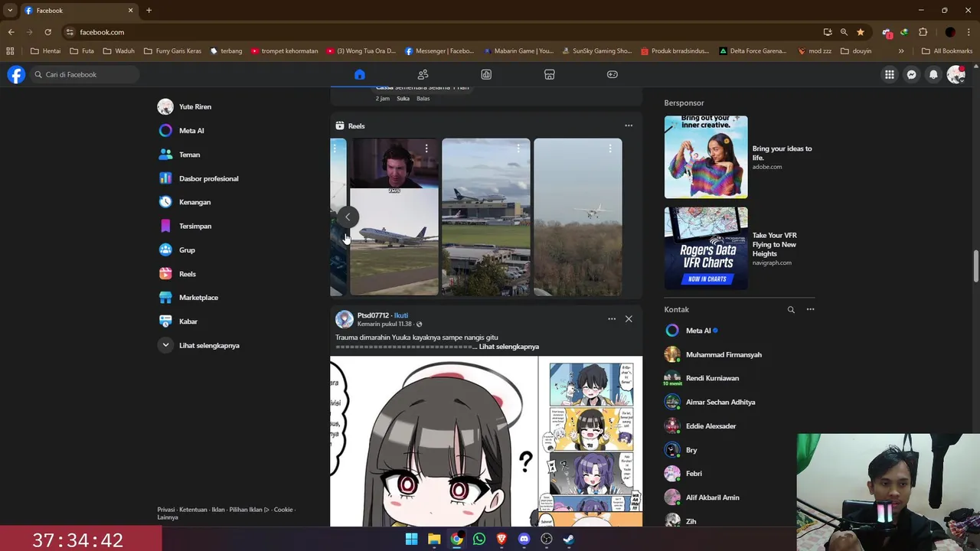Viewport: 980px width, 551px height.
Task: Bookmark page with star icon
Action: tap(861, 32)
